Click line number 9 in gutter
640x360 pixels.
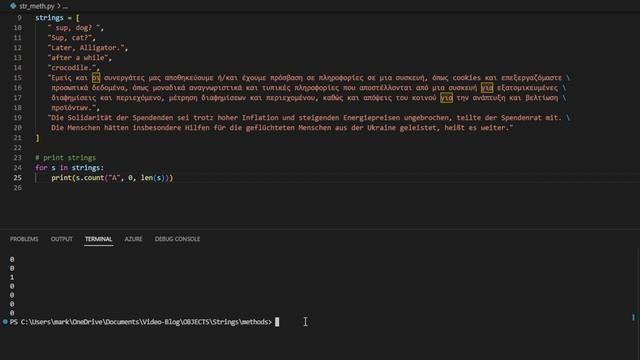pyautogui.click(x=19, y=18)
